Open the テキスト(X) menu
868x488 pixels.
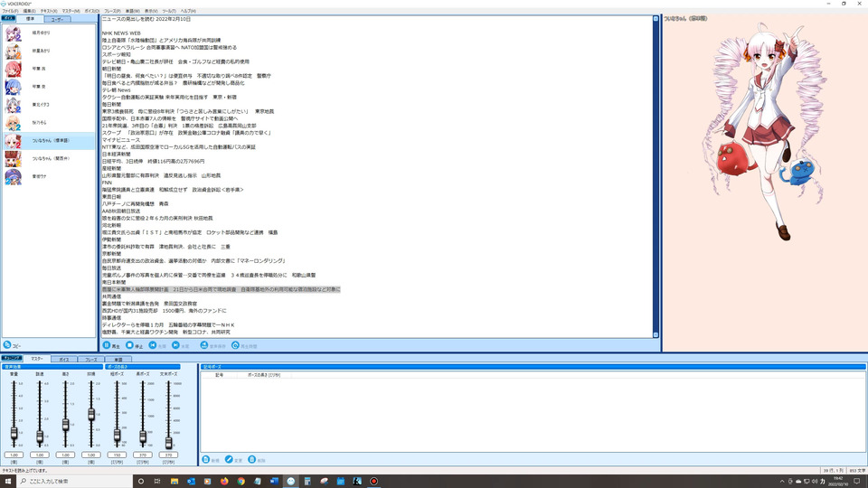(49, 11)
